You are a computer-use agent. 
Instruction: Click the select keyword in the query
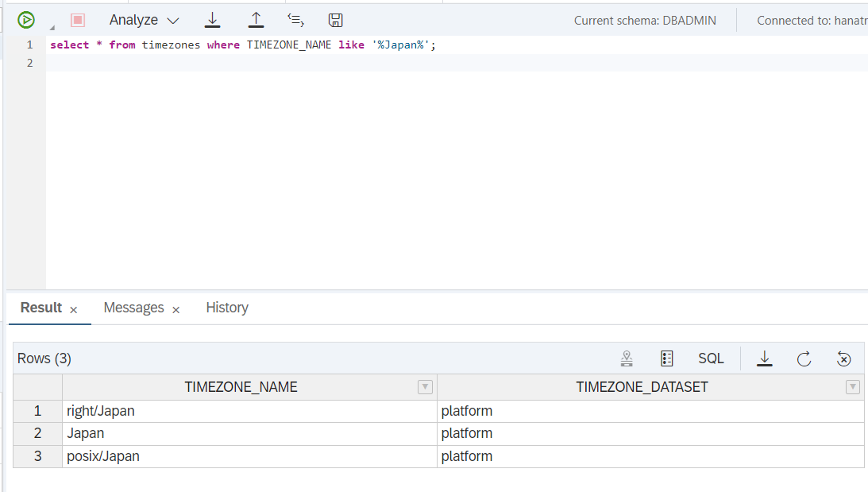point(69,45)
